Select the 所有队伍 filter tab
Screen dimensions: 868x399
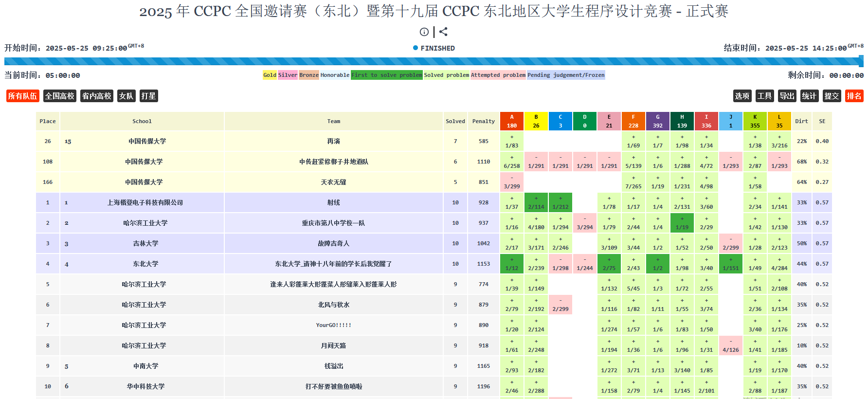point(22,96)
